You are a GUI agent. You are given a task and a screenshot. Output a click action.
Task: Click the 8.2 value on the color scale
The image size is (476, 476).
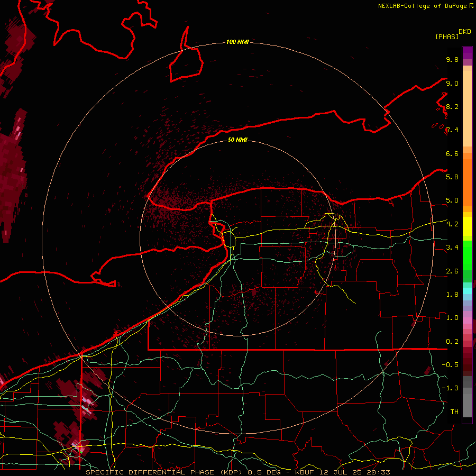coord(452,106)
